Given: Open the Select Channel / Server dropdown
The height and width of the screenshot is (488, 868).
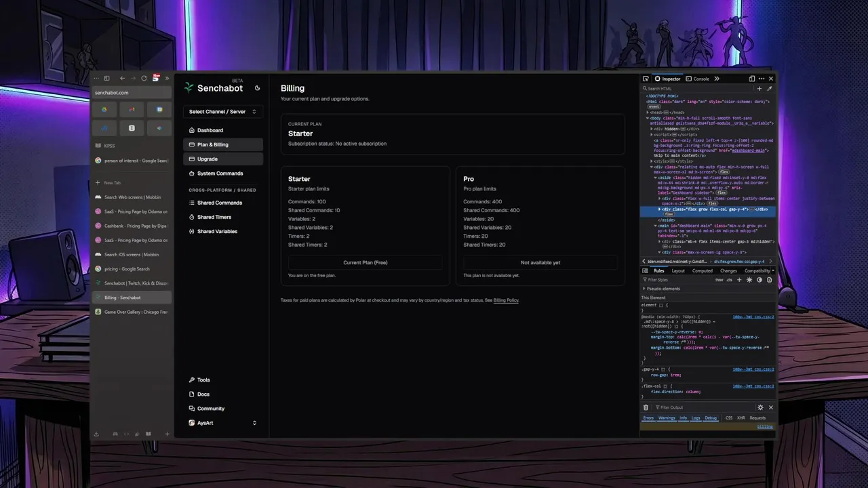Looking at the screenshot, I should pyautogui.click(x=222, y=112).
